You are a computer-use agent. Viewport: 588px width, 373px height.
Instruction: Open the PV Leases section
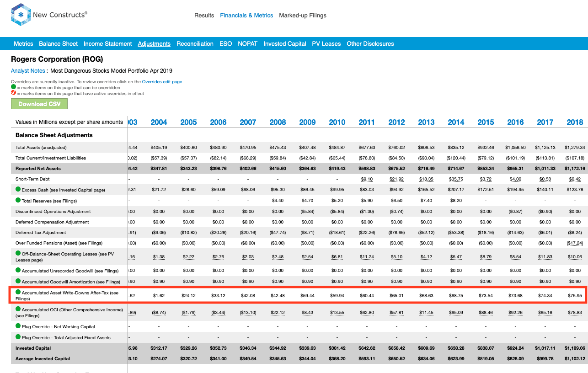(x=326, y=44)
